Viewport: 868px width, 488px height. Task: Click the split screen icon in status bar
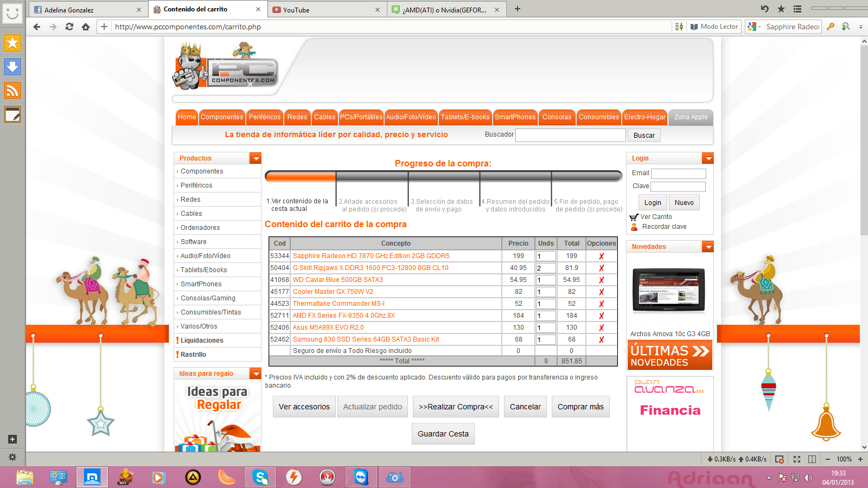(812, 459)
